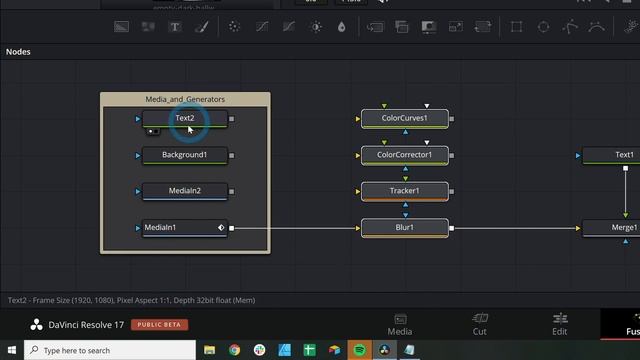Click the Media_and_Generators group title bar

coord(185,99)
